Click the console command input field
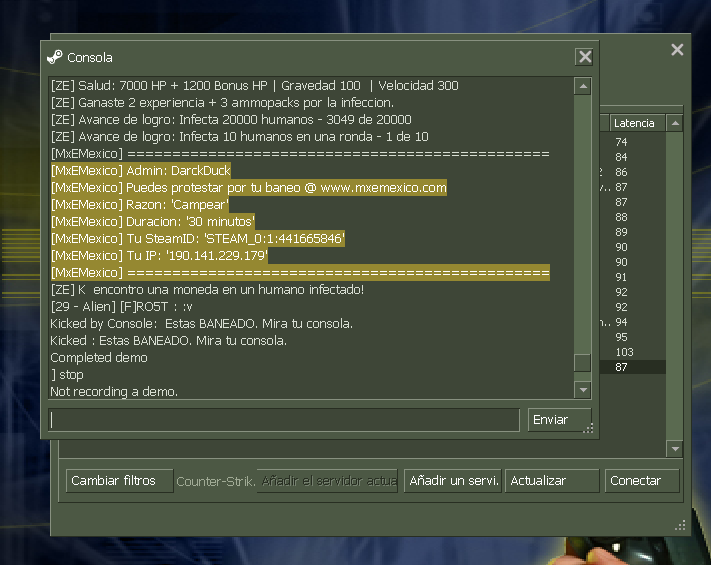The image size is (711, 565). tap(284, 420)
